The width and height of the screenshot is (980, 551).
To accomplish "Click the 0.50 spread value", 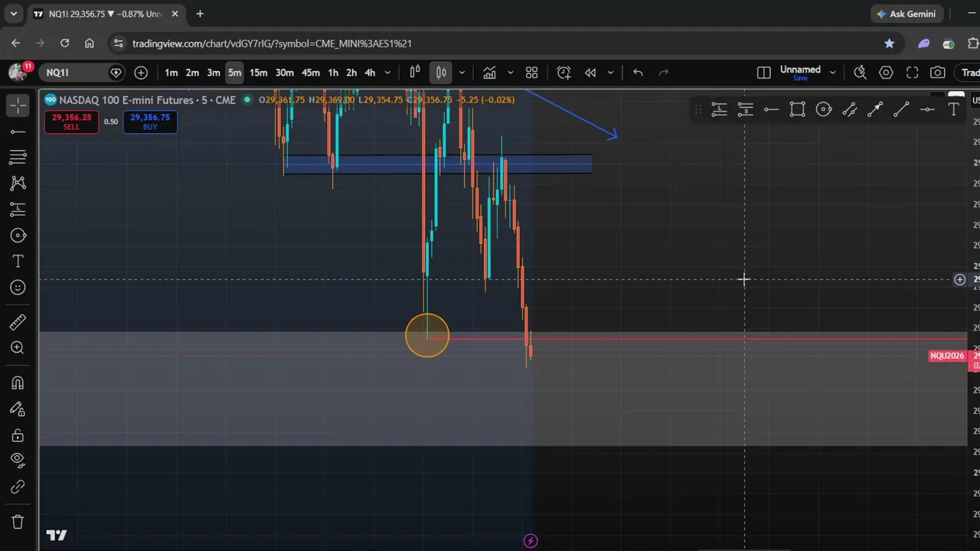I will (x=111, y=122).
